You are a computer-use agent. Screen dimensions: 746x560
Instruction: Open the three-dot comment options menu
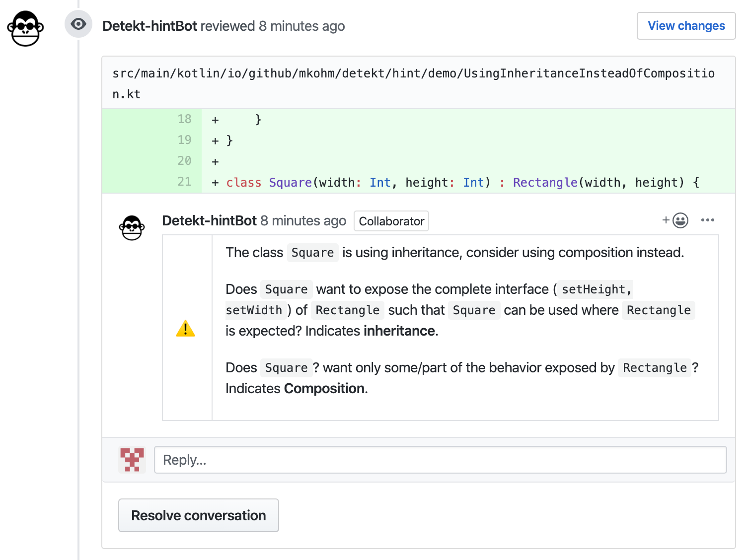(707, 220)
